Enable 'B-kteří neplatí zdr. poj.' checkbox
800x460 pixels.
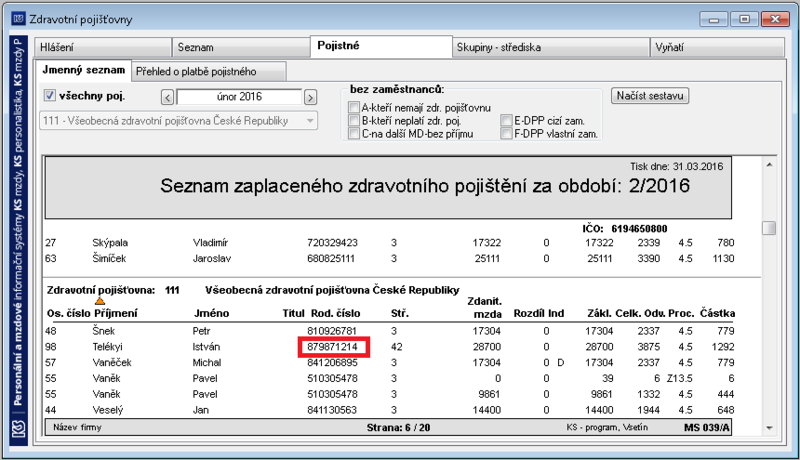coord(354,121)
